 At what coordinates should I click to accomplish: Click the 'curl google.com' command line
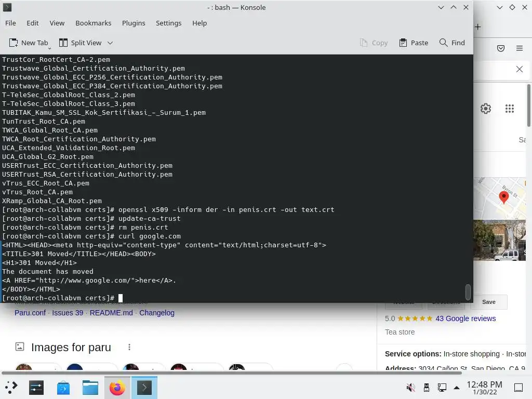pyautogui.click(x=91, y=236)
